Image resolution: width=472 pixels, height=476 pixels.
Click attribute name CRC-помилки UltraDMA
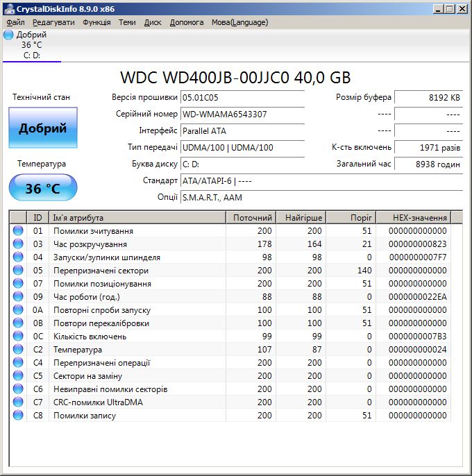[98, 402]
